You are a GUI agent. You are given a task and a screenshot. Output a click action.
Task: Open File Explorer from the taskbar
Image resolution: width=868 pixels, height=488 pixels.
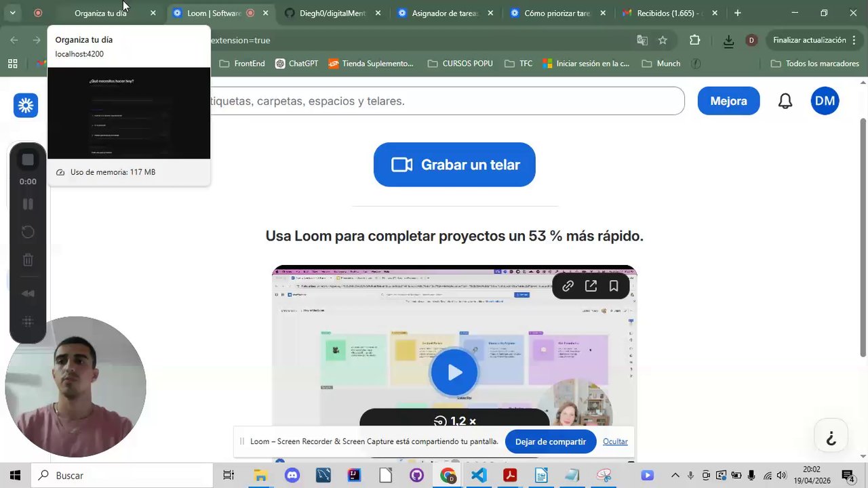[x=260, y=475]
